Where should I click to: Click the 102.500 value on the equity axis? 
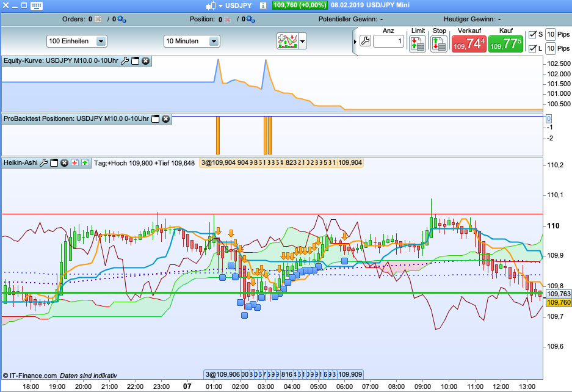[559, 64]
